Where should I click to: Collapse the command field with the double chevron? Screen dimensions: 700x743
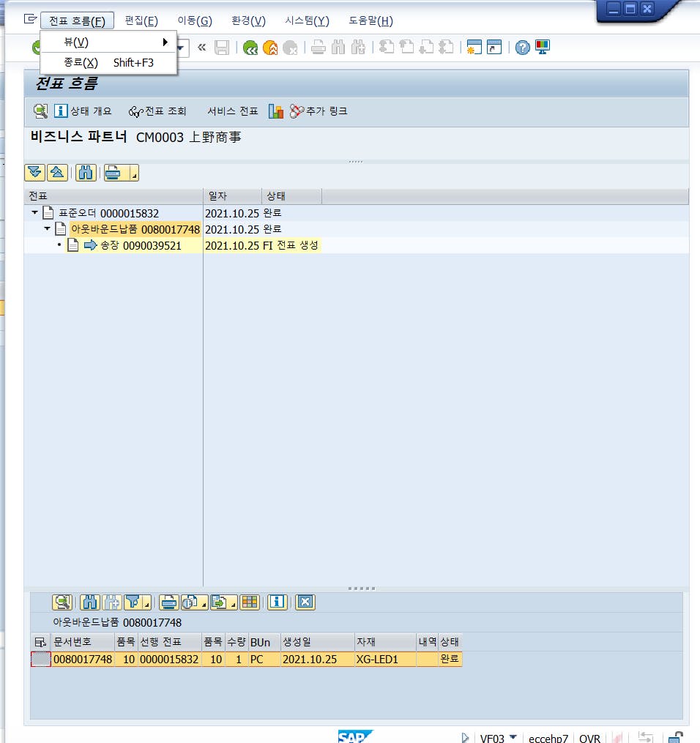[202, 48]
